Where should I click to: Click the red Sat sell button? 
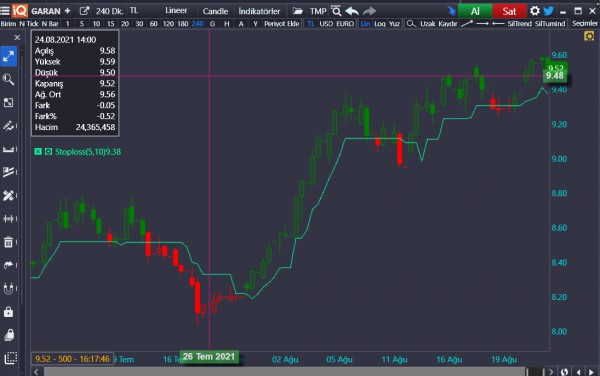pyautogui.click(x=509, y=11)
